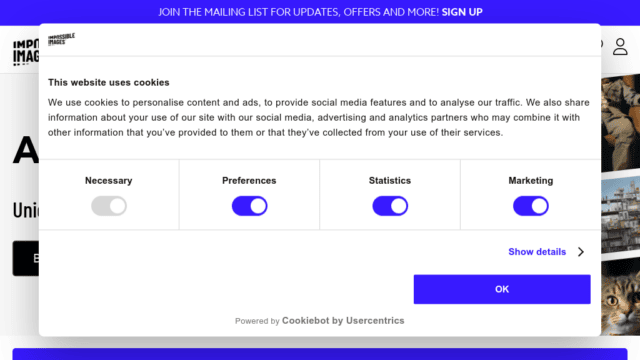
Task: Confirm cookie choices with OK button
Action: pyautogui.click(x=502, y=289)
